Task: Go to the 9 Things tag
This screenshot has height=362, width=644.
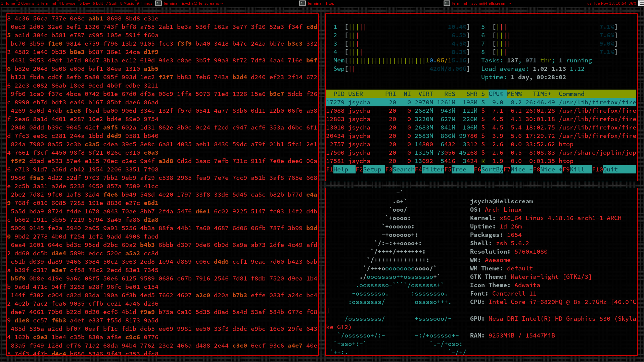Action: (144, 3)
